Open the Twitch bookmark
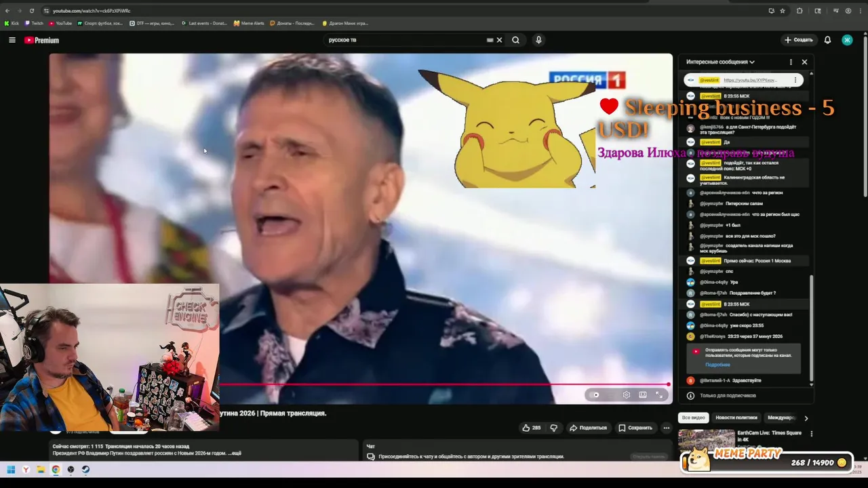The width and height of the screenshot is (868, 488). click(x=33, y=23)
